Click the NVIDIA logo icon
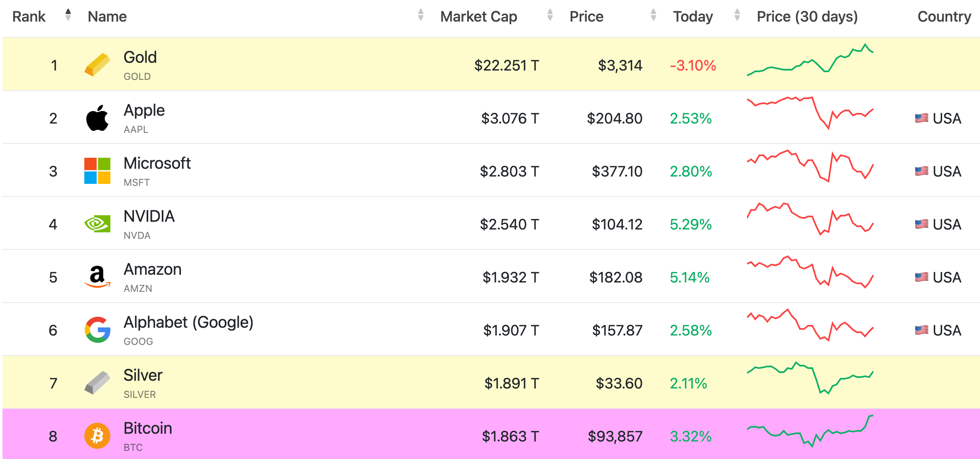Screen dimensions: 980x459 coord(97,224)
